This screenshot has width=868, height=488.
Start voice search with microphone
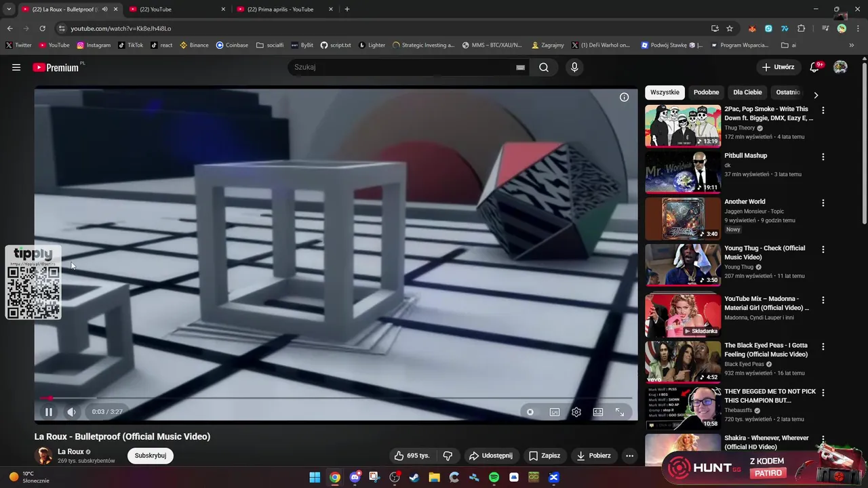click(x=574, y=67)
